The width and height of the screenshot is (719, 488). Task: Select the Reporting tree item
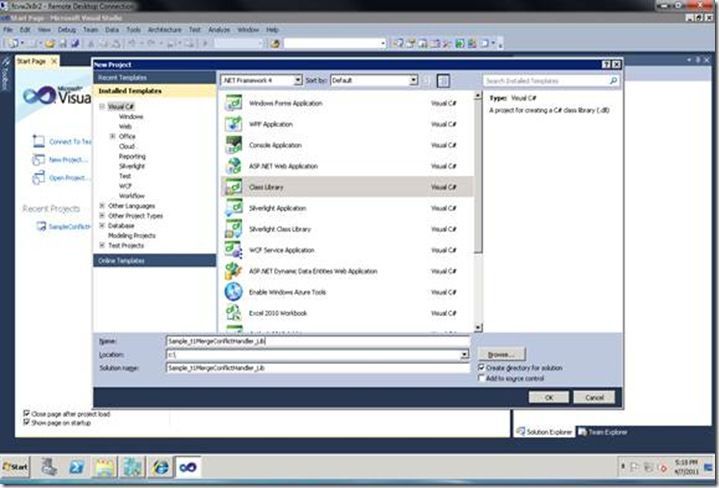coord(132,156)
